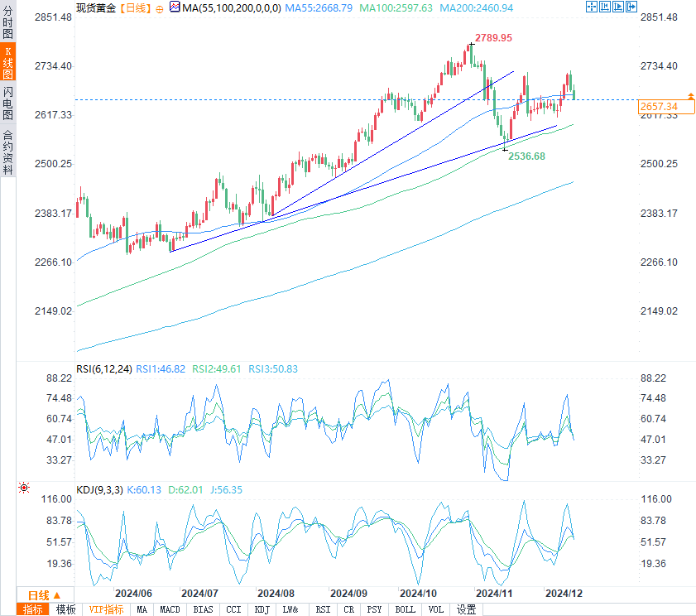Select the MACD indicator tab
The width and height of the screenshot is (696, 616).
tap(170, 609)
